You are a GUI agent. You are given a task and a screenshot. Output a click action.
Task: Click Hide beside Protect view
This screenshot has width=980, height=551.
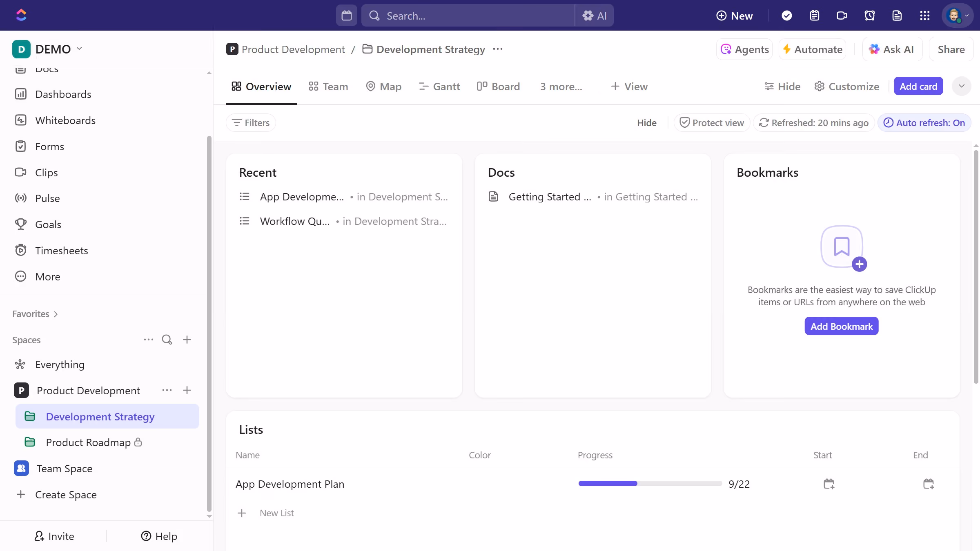(647, 123)
